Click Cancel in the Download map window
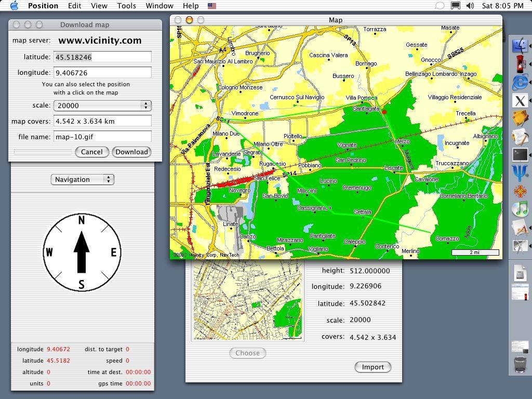532x399 pixels. 91,152
